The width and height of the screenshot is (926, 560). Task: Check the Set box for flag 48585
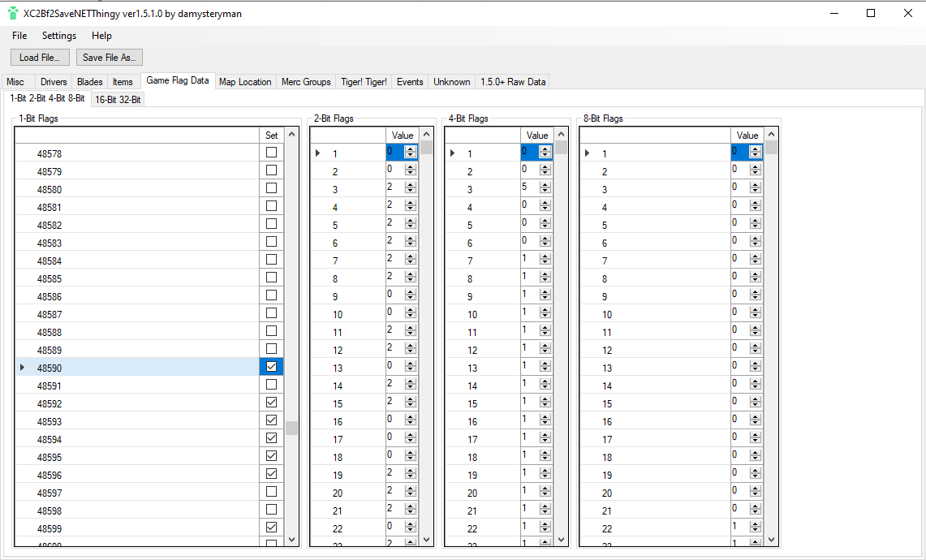[x=271, y=278]
